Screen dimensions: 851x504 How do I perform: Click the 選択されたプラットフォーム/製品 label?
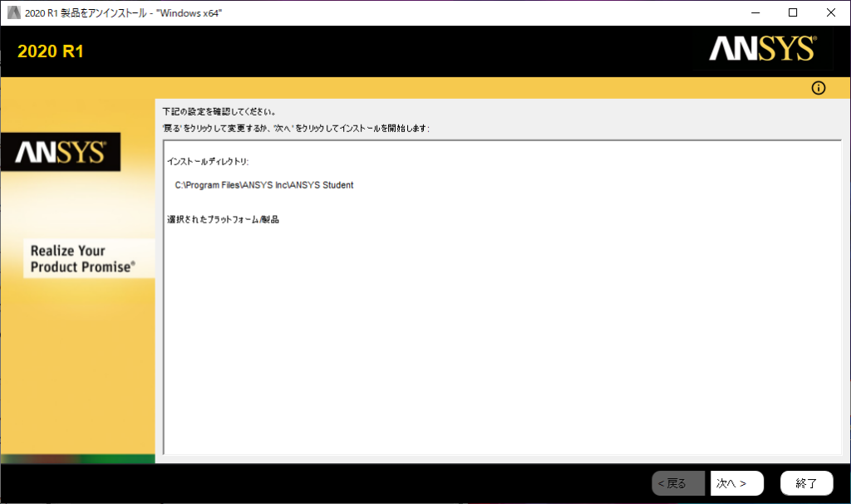click(x=223, y=220)
